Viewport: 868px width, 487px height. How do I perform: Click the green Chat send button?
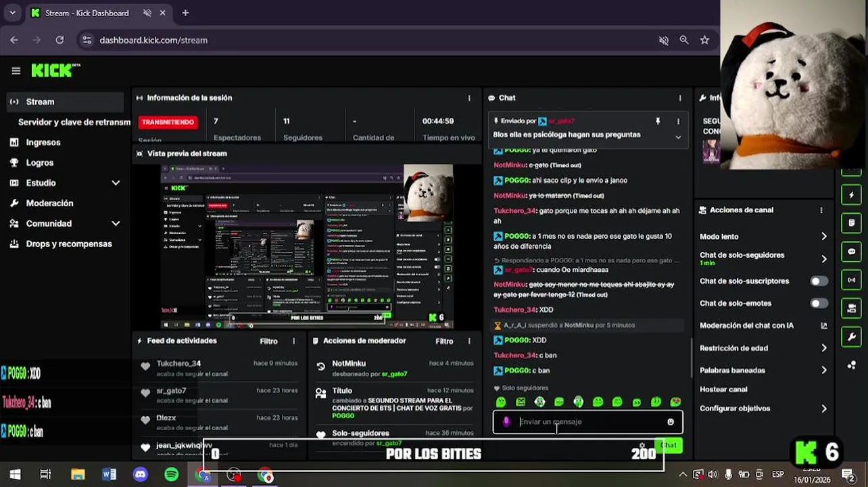click(669, 445)
